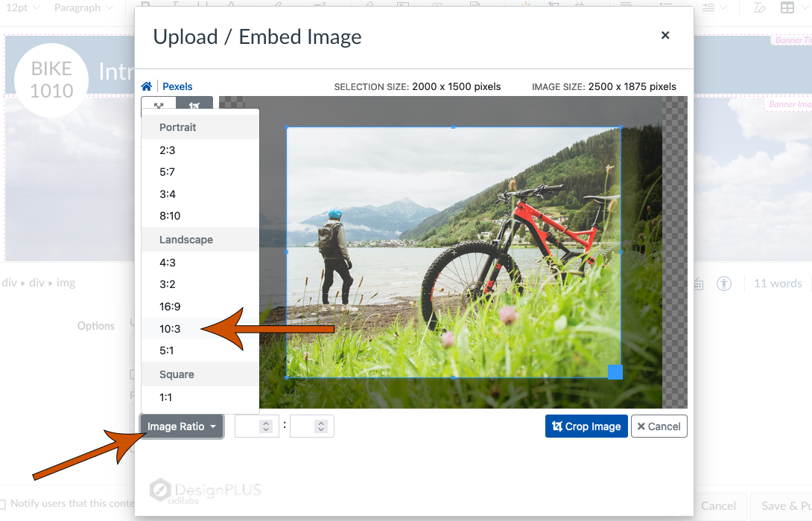Follow the Pexels link
Image resolution: width=812 pixels, height=521 pixels.
point(177,86)
